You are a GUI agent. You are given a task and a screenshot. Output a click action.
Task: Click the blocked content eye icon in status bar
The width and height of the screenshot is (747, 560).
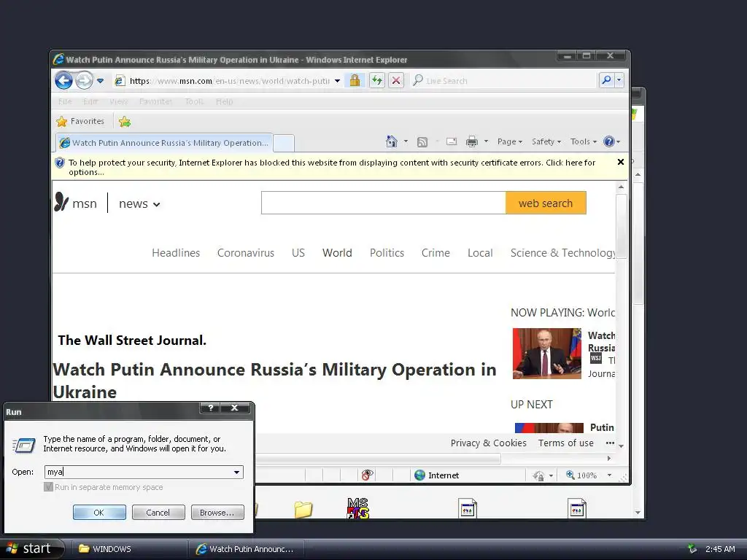367,475
